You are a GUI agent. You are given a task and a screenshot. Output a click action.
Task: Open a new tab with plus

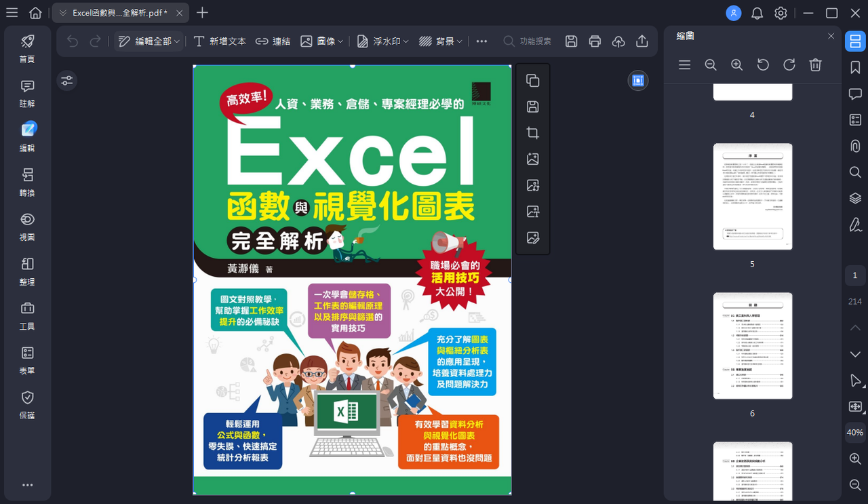click(x=202, y=13)
